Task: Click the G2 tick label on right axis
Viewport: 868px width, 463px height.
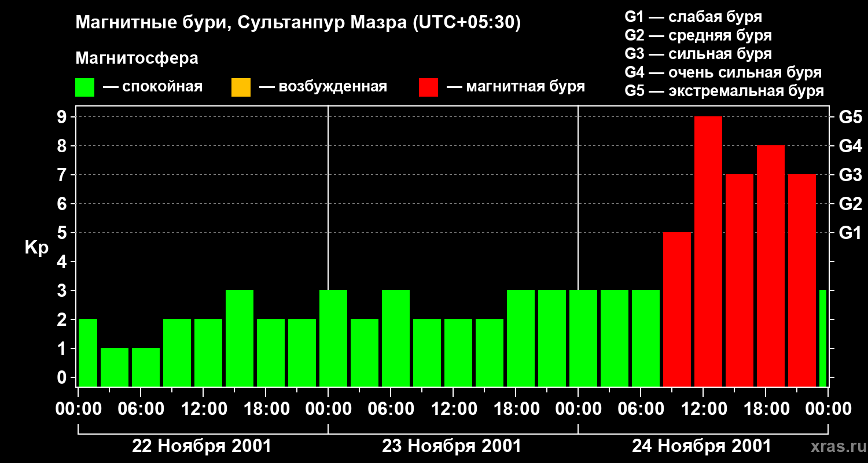Action: [850, 204]
